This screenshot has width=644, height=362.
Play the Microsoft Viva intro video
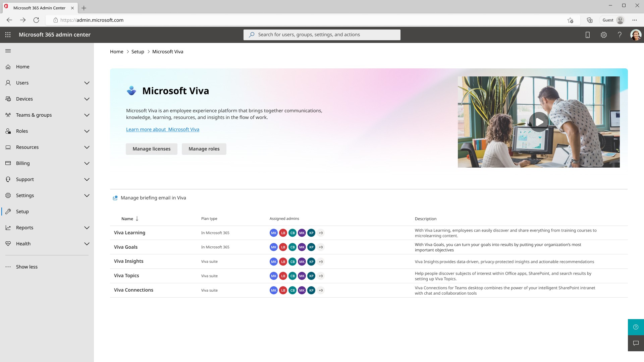[x=539, y=122]
